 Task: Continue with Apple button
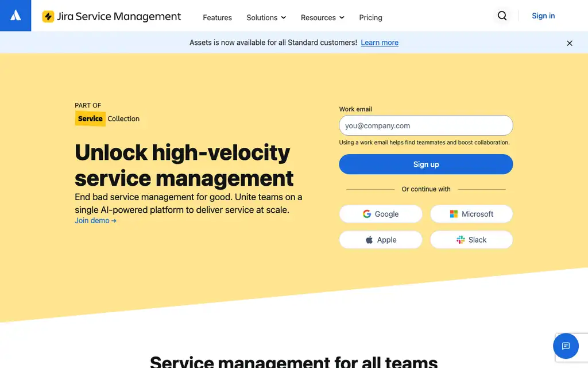tap(381, 240)
